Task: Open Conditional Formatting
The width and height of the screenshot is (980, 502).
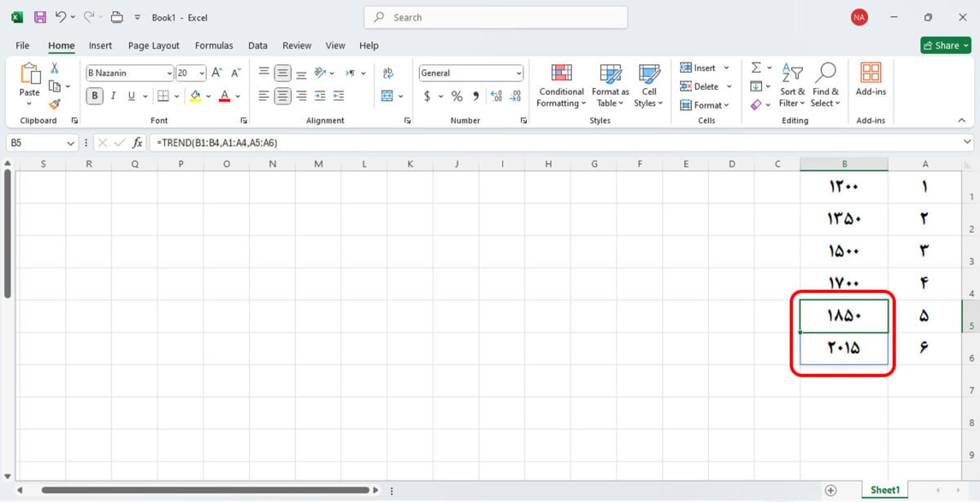Action: [561, 86]
